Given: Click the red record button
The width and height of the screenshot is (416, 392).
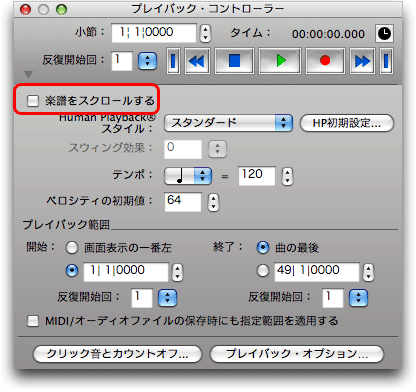Looking at the screenshot, I should [325, 61].
